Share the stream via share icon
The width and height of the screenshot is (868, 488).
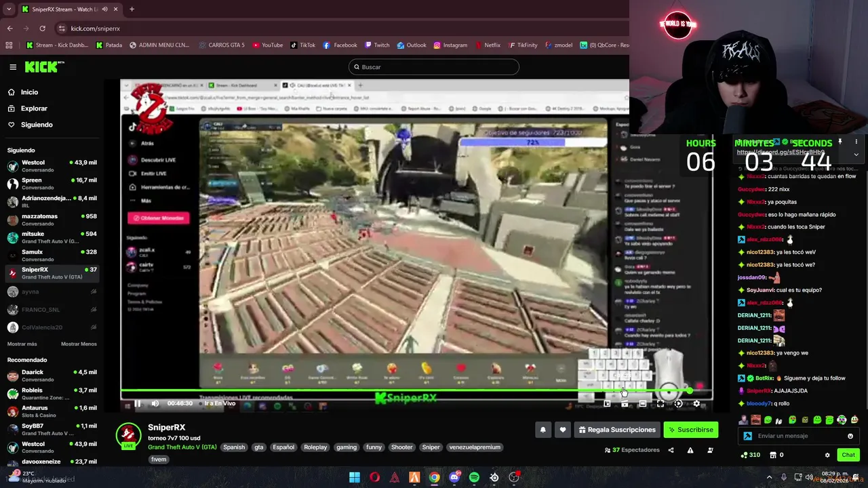point(671,450)
